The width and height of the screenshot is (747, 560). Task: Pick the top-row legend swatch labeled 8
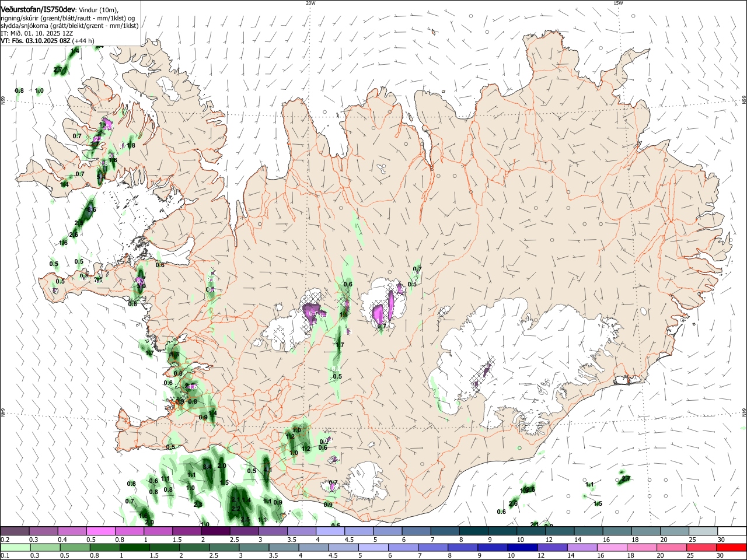coord(474,531)
